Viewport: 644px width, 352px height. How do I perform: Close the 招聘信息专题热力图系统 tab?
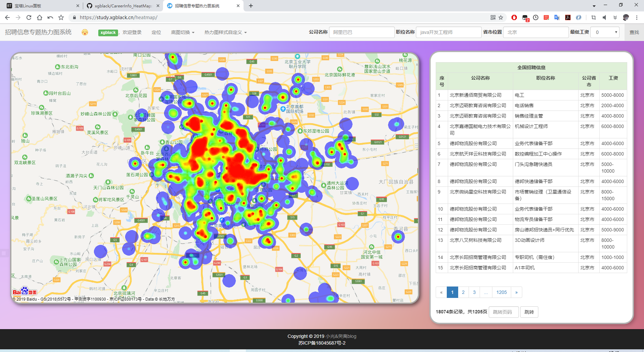point(238,6)
